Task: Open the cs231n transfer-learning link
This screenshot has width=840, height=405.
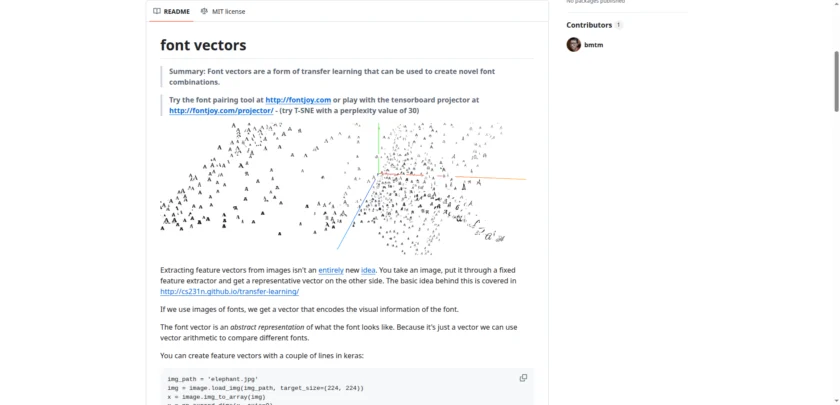Action: coord(229,292)
